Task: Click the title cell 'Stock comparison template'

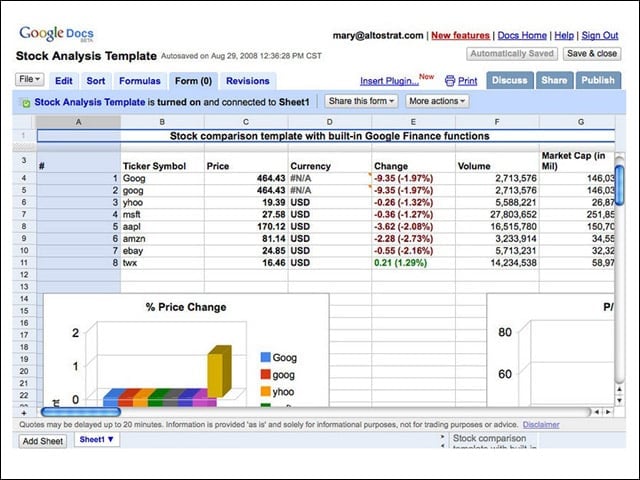Action: pos(326,136)
